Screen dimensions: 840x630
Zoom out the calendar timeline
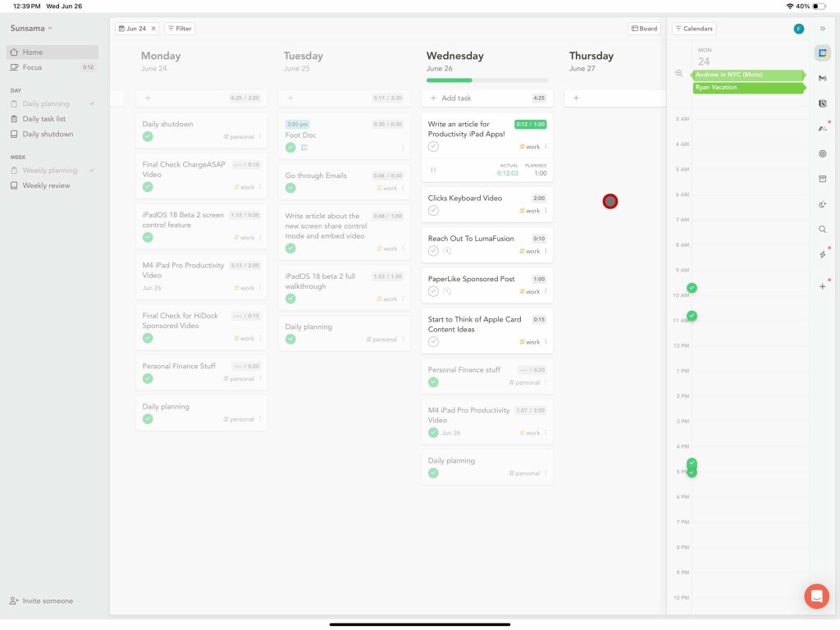coord(678,73)
